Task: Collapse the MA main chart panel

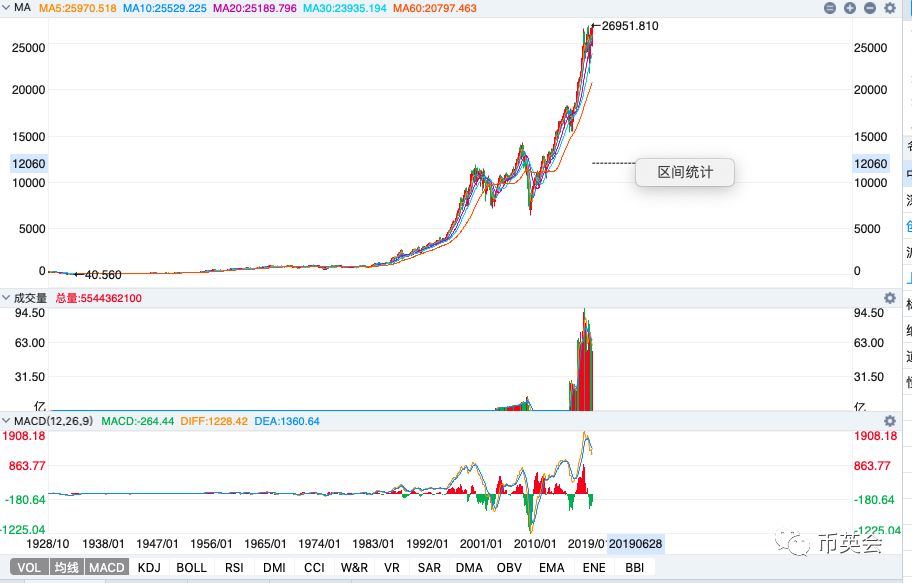Action: click(x=6, y=8)
